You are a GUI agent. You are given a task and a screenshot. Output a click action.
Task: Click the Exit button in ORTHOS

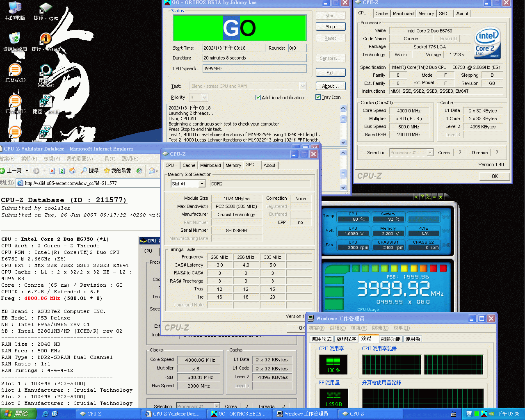point(331,73)
